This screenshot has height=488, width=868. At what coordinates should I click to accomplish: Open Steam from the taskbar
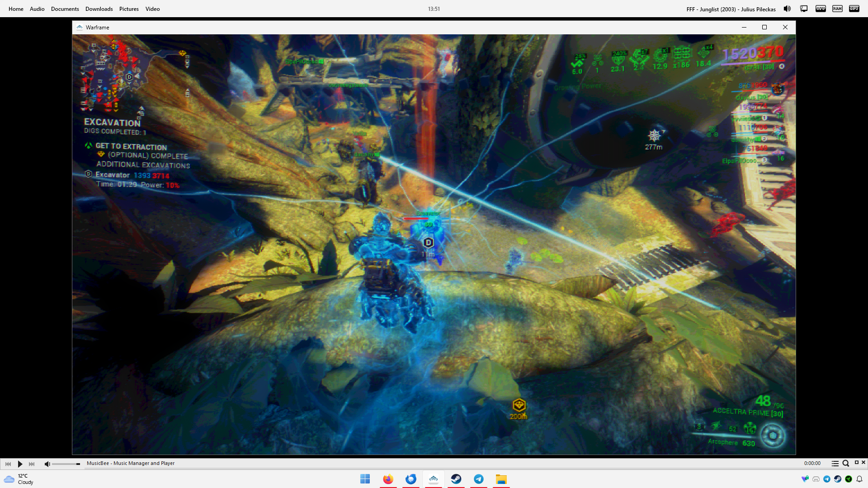tap(456, 479)
